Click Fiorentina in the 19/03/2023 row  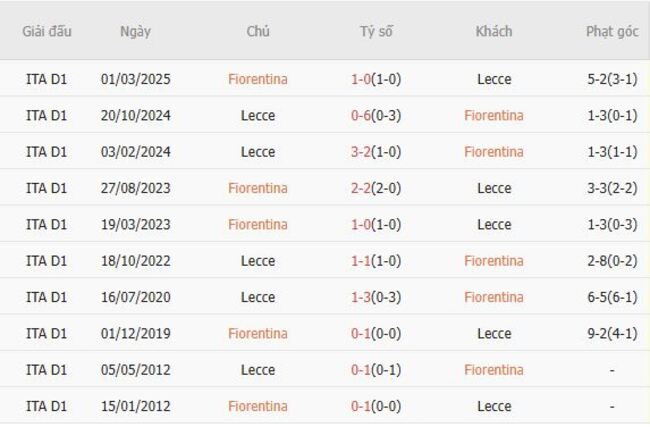[x=257, y=224]
